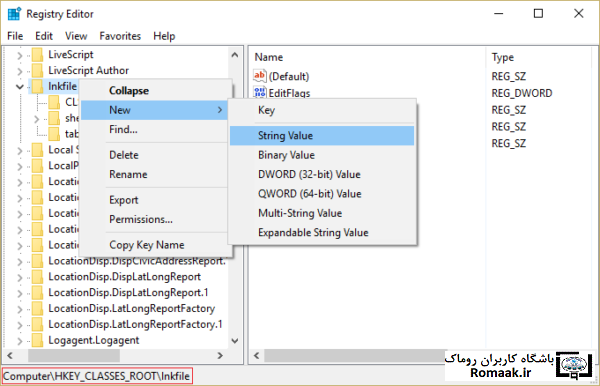The image size is (600, 386).
Task: Open the Edit menu
Action: [x=44, y=36]
